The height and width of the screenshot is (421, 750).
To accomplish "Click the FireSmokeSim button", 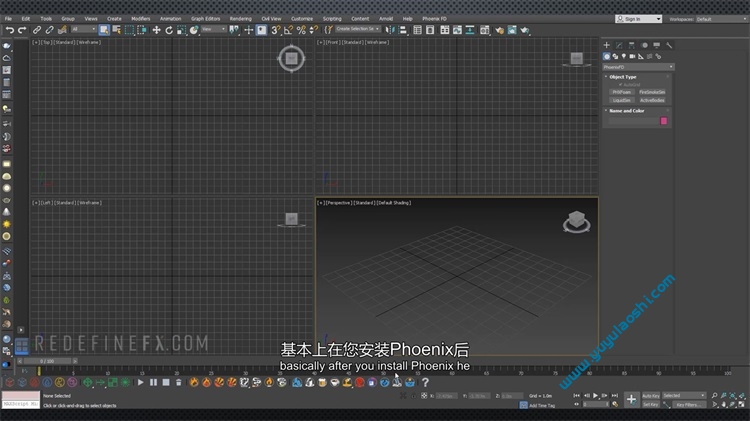I will 652,92.
